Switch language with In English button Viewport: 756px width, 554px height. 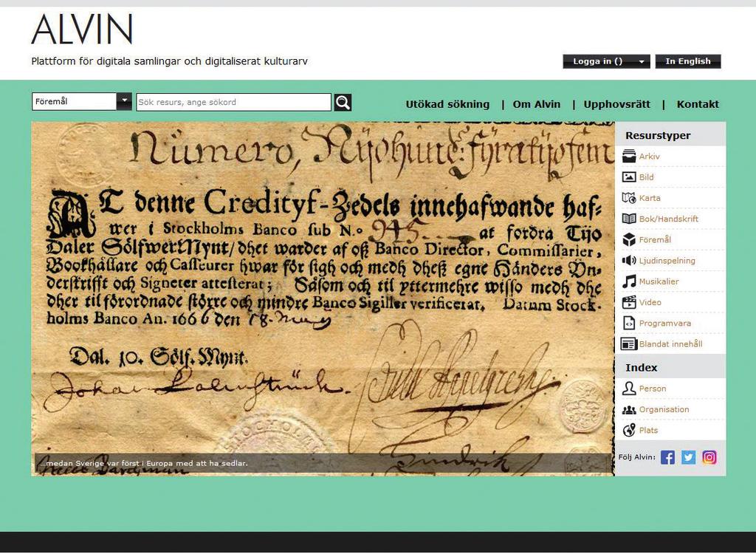tap(688, 61)
